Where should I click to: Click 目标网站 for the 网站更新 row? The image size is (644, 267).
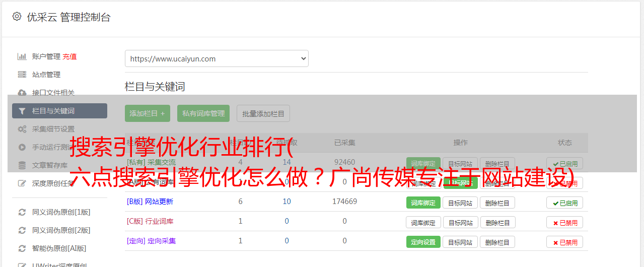(460, 203)
